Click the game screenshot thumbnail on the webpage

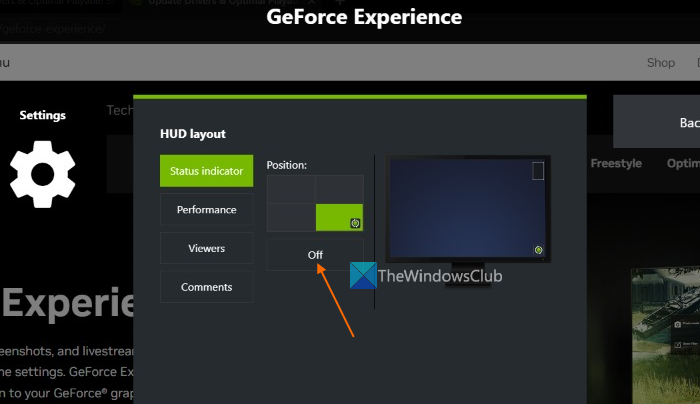click(x=666, y=336)
